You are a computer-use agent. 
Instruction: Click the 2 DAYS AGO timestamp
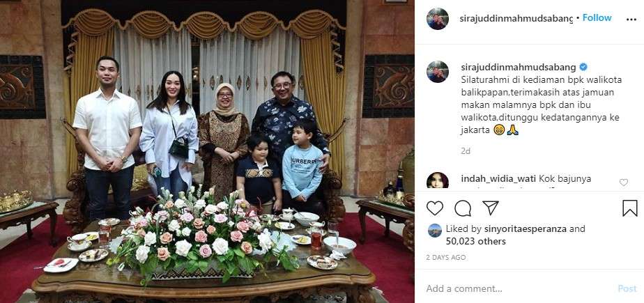pos(446,258)
